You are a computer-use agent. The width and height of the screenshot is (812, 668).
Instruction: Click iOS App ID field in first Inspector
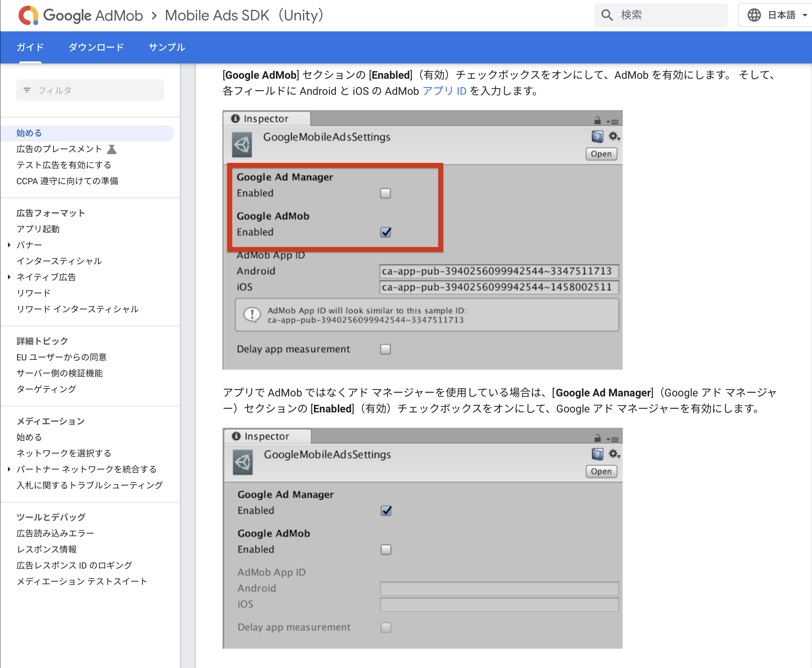[x=499, y=287]
